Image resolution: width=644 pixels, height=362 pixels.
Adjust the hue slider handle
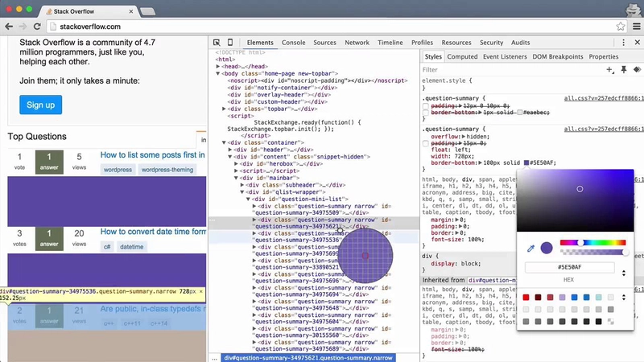point(580,243)
